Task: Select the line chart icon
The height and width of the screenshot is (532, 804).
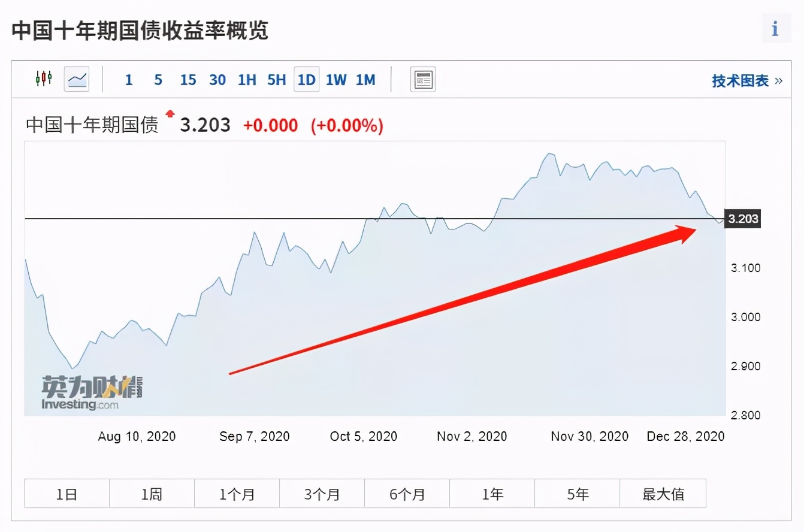Action: pyautogui.click(x=76, y=78)
